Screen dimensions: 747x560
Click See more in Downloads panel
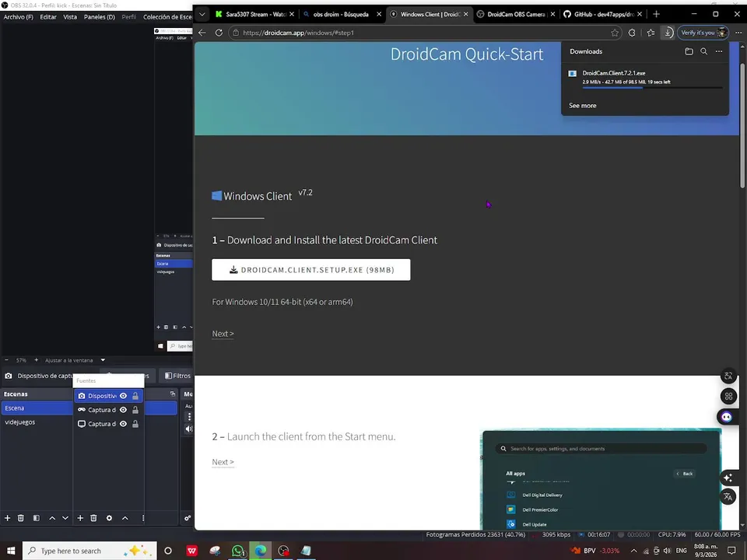(582, 106)
